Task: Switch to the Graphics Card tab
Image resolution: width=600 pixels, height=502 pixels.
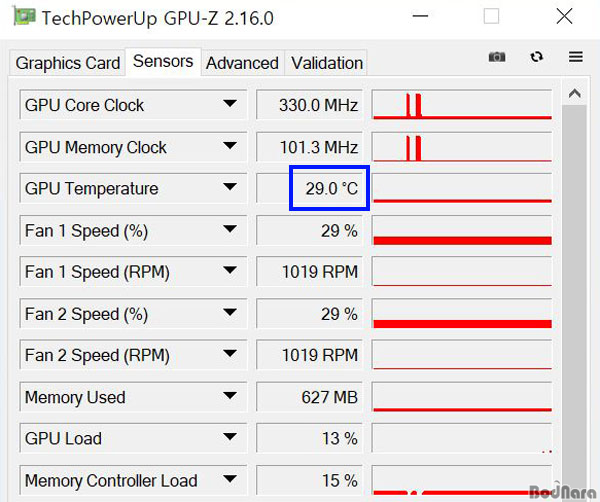Action: (x=68, y=63)
